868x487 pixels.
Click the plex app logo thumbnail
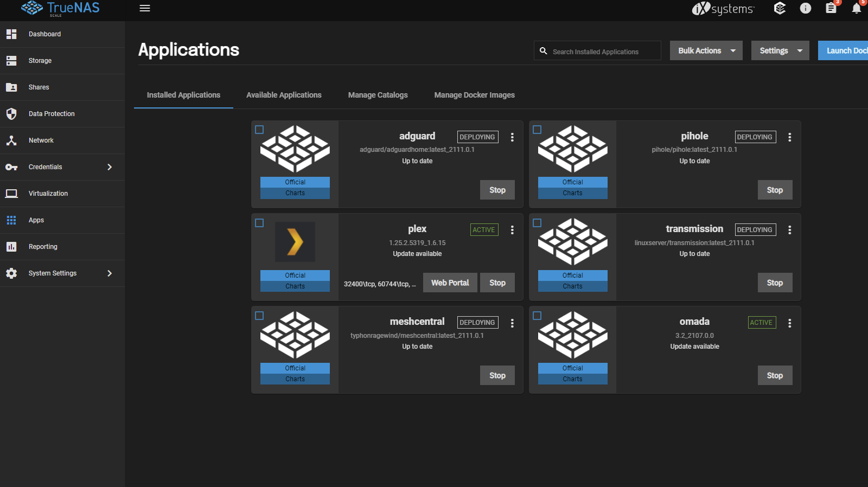pos(295,242)
